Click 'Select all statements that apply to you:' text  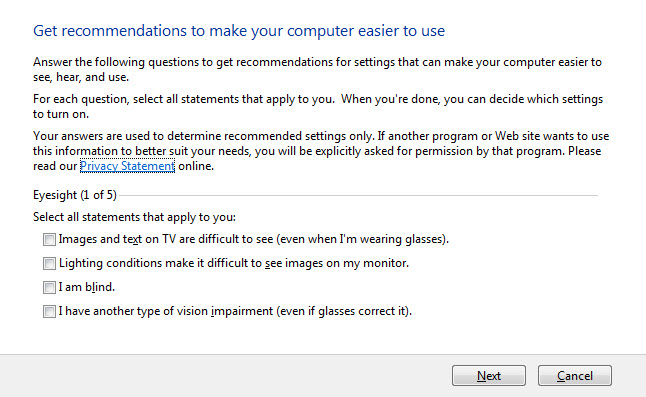pos(134,217)
